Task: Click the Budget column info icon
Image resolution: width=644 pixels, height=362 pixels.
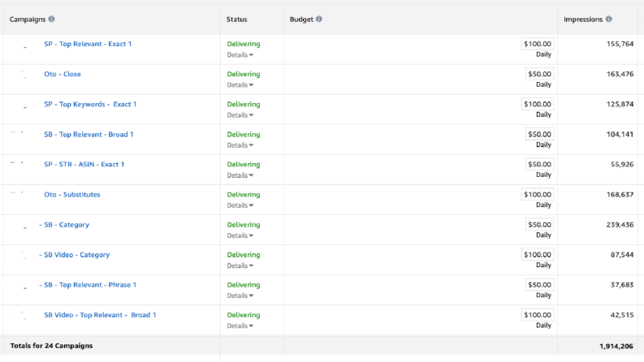Action: (x=318, y=19)
